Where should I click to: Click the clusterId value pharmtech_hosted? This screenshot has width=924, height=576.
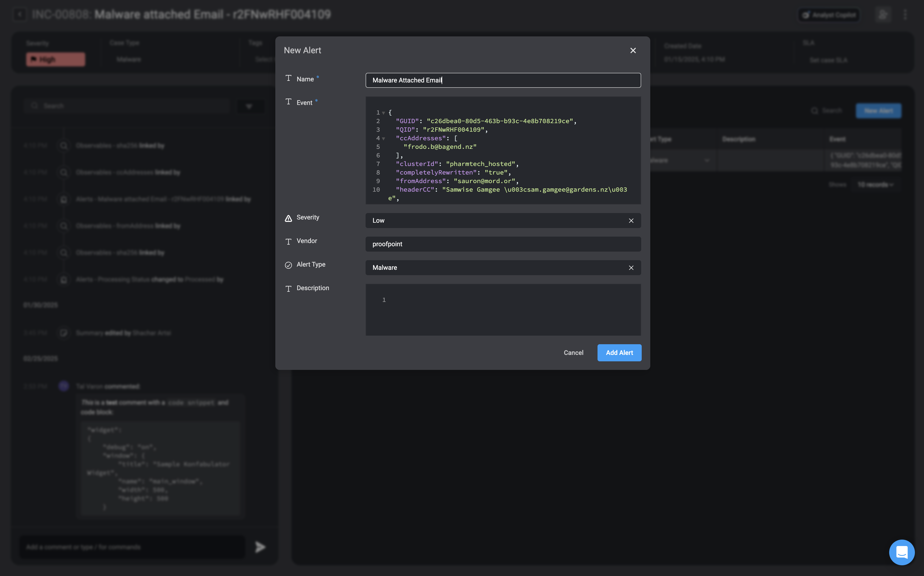pyautogui.click(x=480, y=164)
